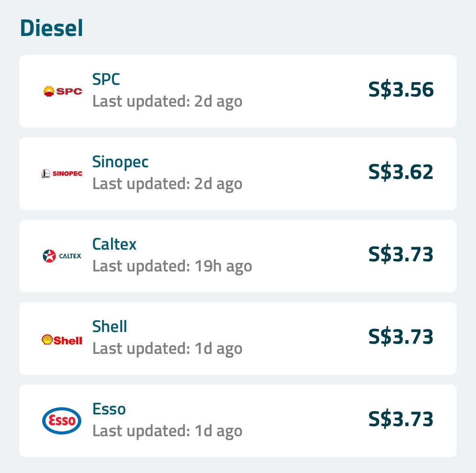This screenshot has width=476, height=473.
Task: Click the Esso S$3.73 diesel price
Action: point(401,419)
